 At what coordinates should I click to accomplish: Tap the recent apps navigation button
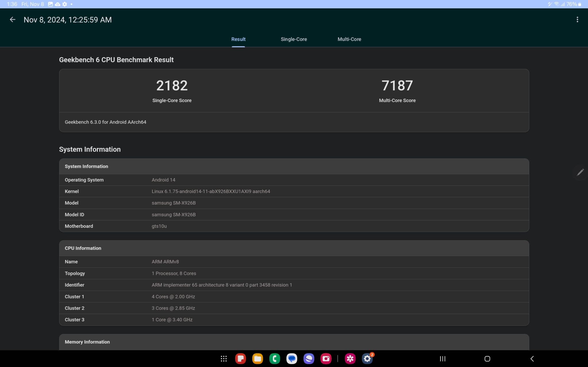click(x=443, y=359)
